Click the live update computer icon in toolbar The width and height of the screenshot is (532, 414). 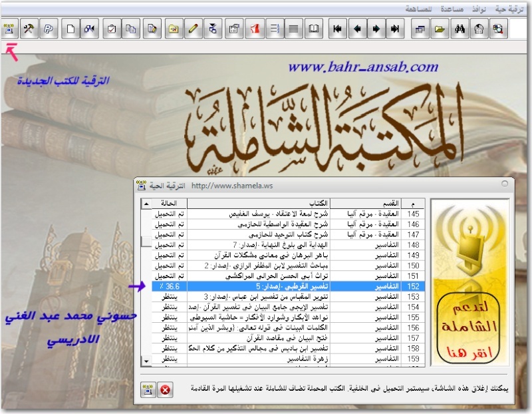point(9,29)
